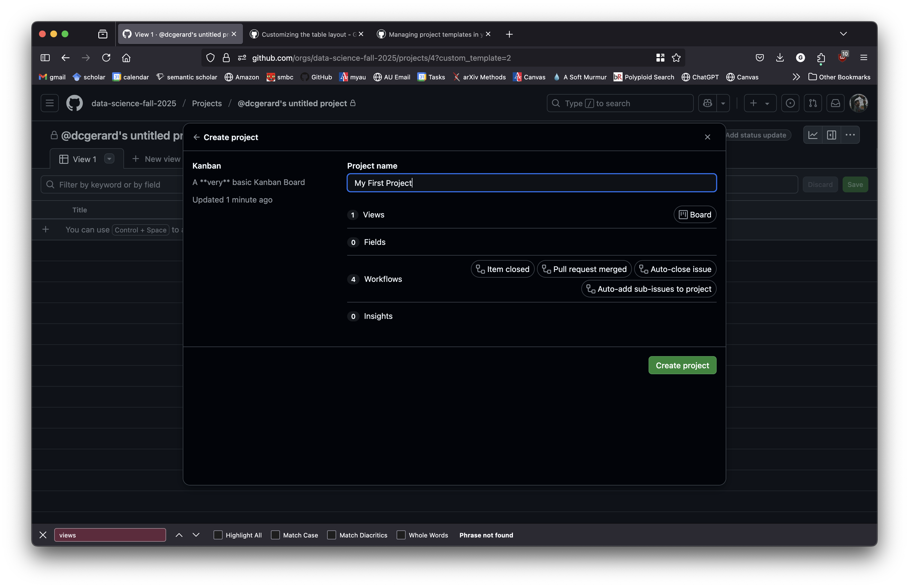Open the user avatar menu

(x=858, y=103)
